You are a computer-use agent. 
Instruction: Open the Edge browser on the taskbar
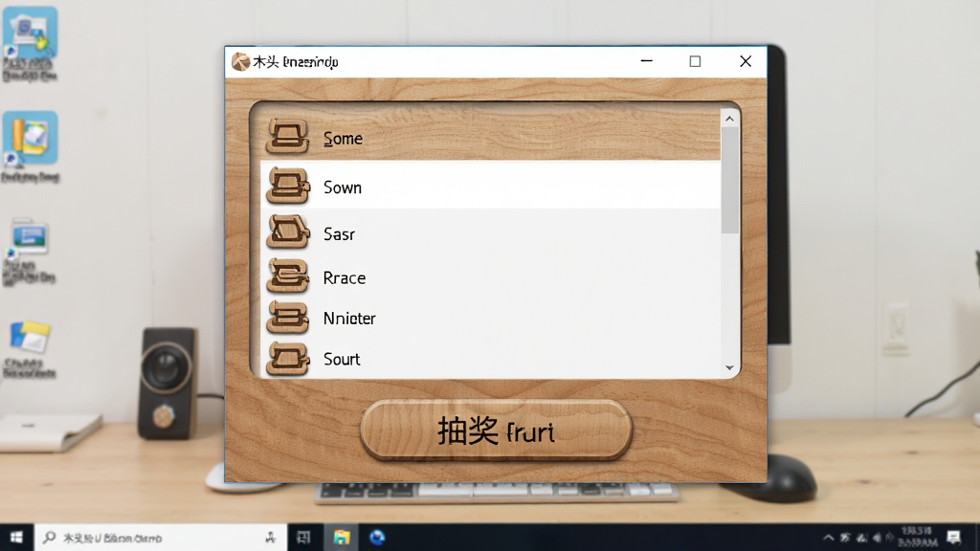pyautogui.click(x=377, y=538)
